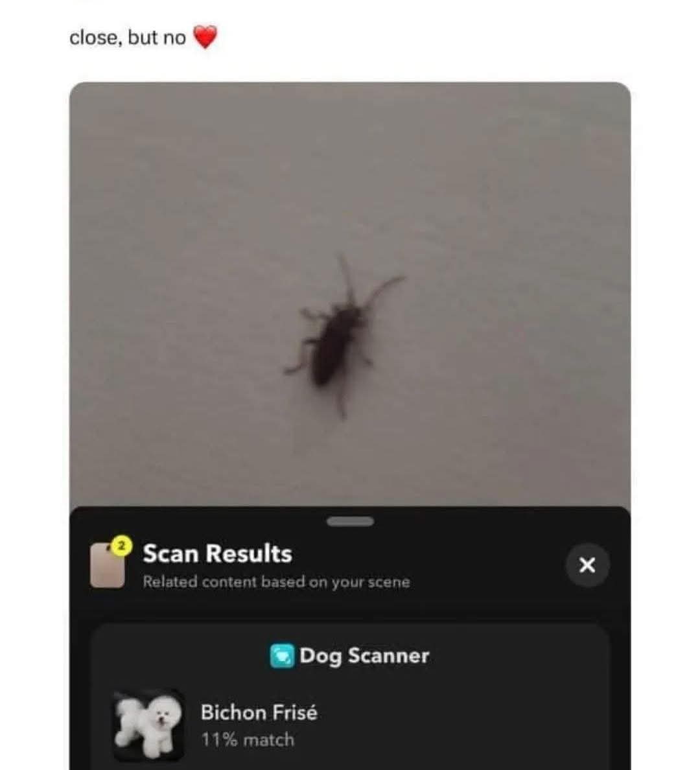
Task: Tap the teal Dog Scanner app icon
Action: (282, 655)
